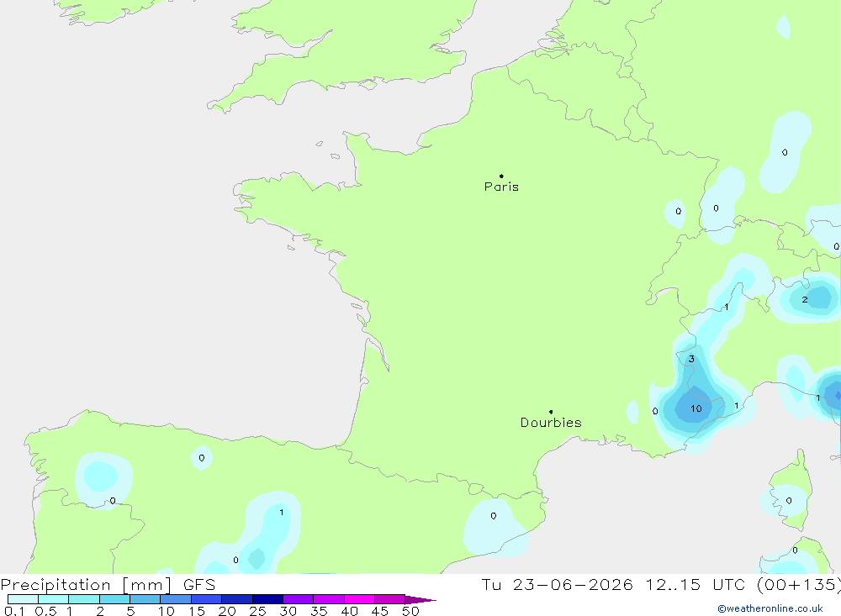Pick the 45–50 mm legend swatch
841x616 pixels.
[390, 599]
